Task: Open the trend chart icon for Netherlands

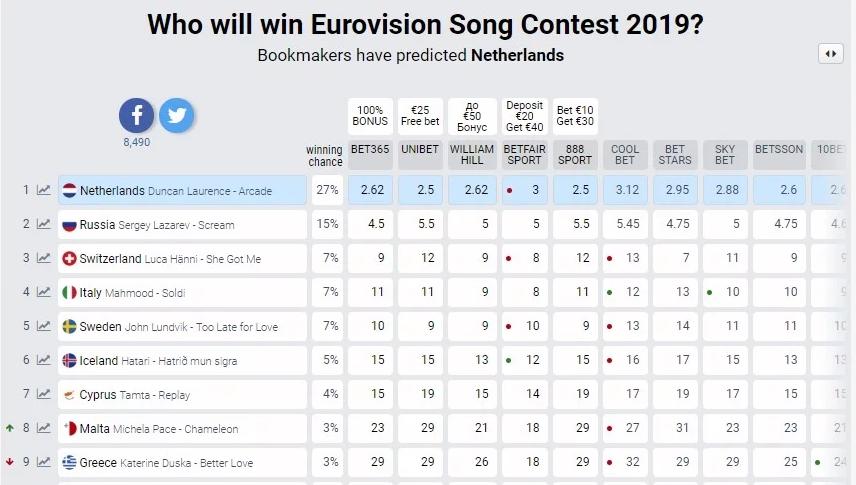Action: 44,190
